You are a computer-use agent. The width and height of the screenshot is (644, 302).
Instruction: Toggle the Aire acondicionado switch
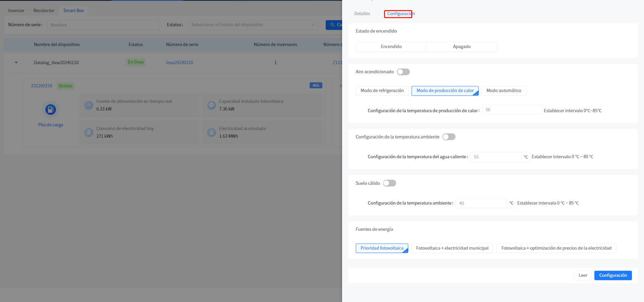(x=403, y=72)
